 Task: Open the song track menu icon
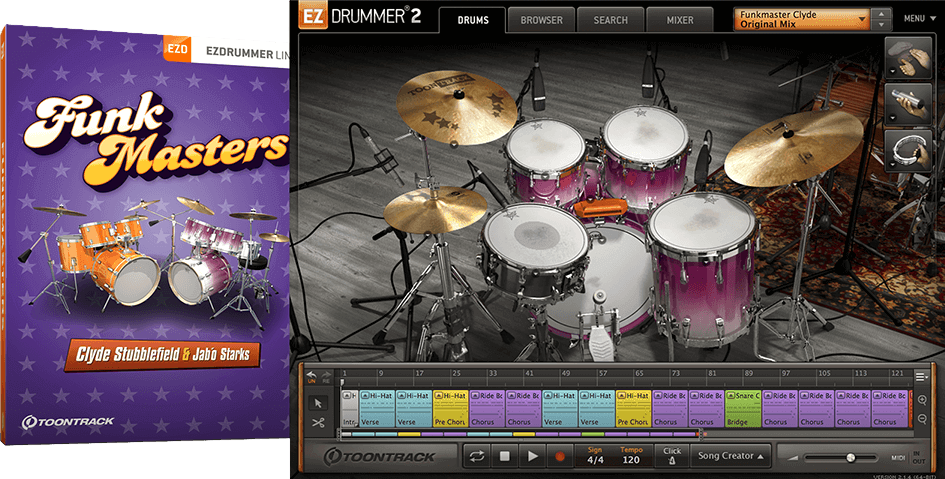921,377
